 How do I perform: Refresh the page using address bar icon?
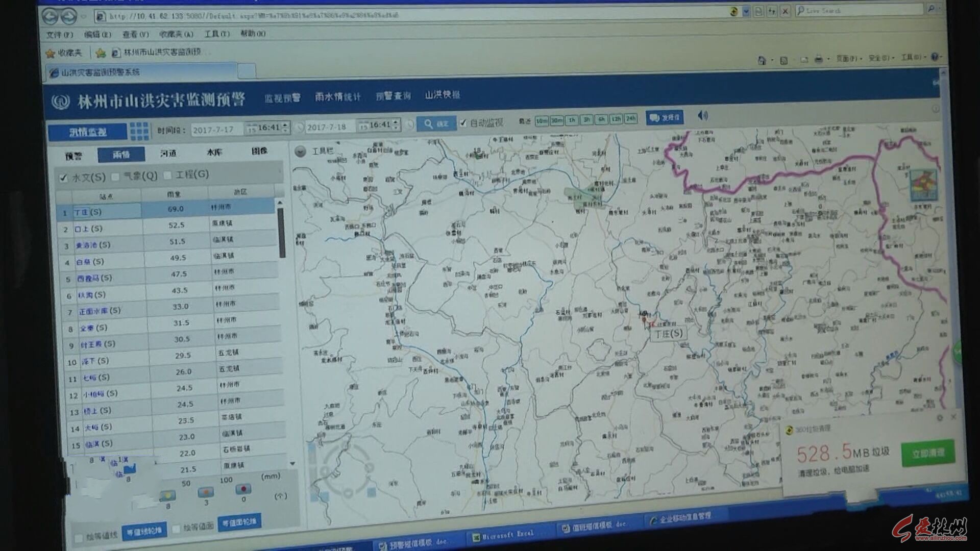pyautogui.click(x=772, y=11)
